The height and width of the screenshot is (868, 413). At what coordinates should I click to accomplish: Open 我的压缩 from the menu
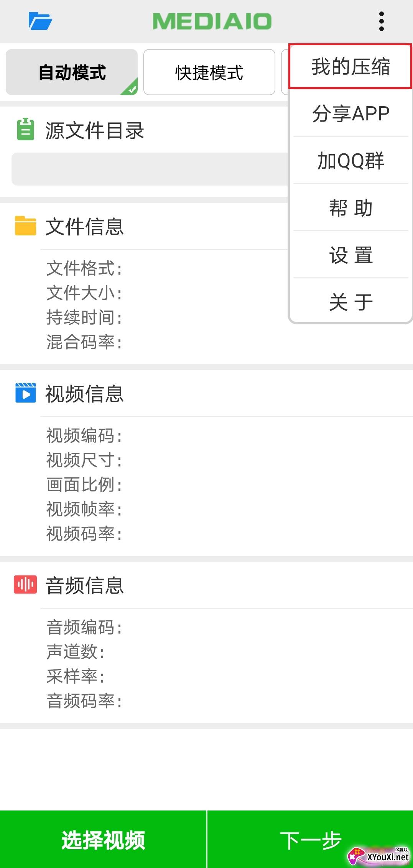350,67
